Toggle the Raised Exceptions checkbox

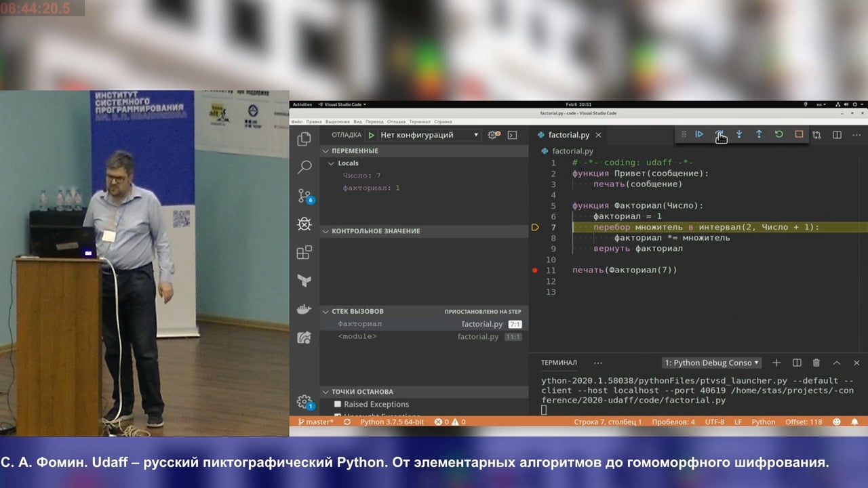tap(338, 404)
